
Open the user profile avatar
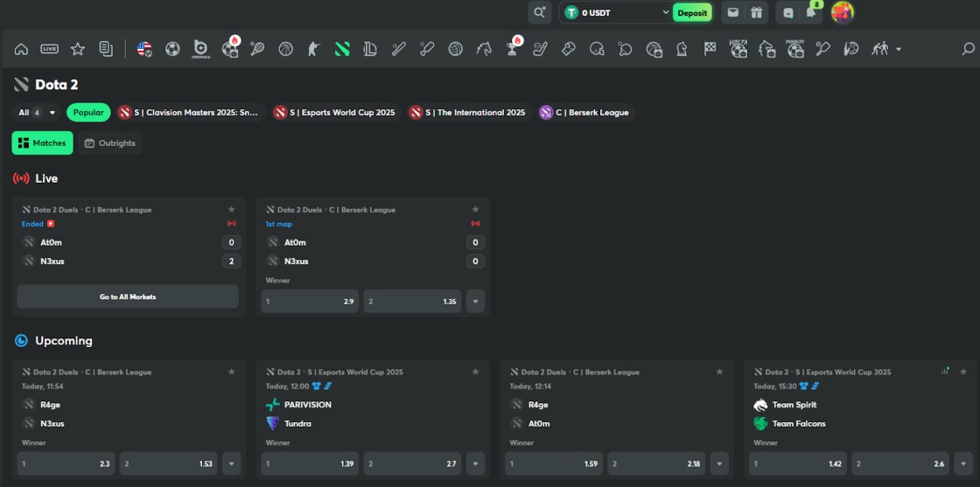click(842, 12)
